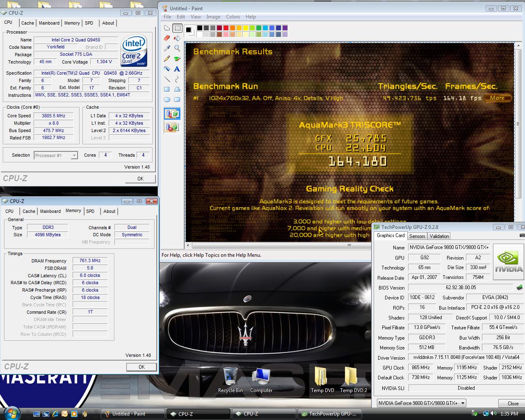This screenshot has height=420, width=525.
Task: Switch to Cache tab in upper CPU-Z
Action: coord(27,23)
